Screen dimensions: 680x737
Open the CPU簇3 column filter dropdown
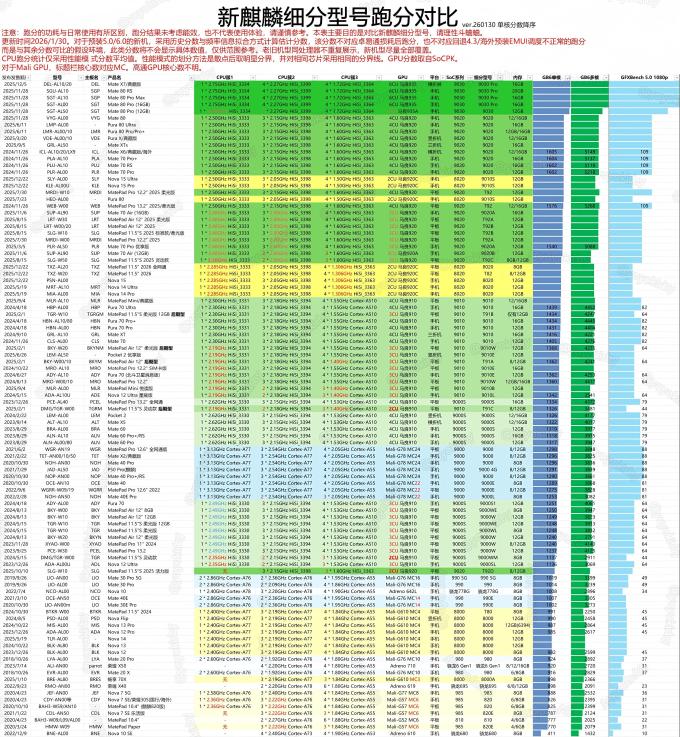click(379, 77)
